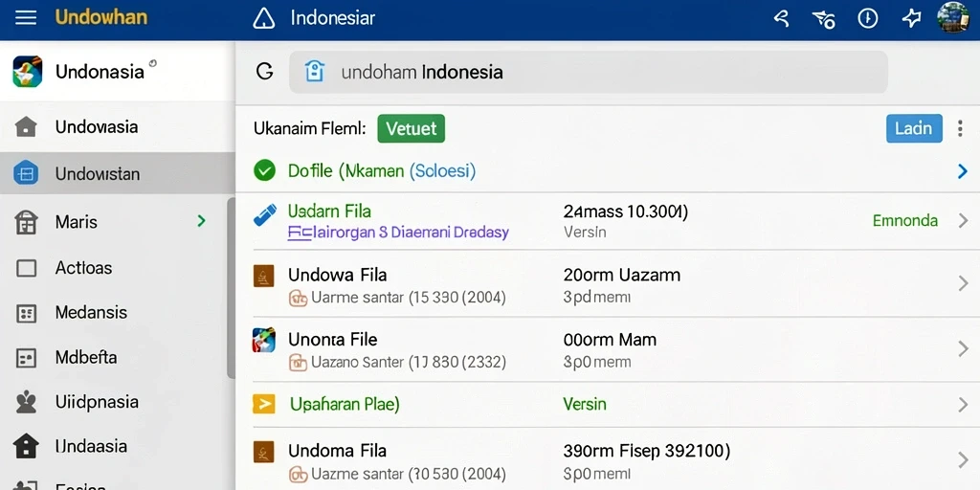Expand the chevron on Undowa Fila row
980x490 pixels.
[x=963, y=284]
